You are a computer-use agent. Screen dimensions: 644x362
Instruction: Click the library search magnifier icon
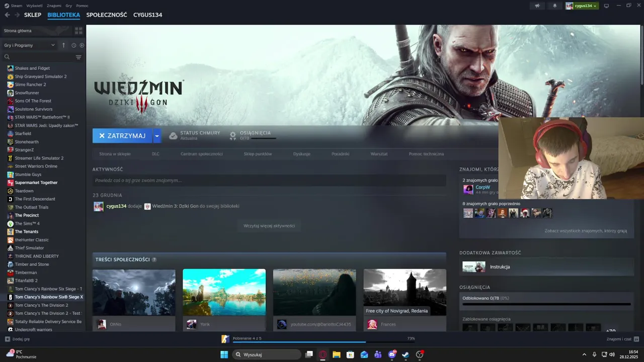coord(7,57)
